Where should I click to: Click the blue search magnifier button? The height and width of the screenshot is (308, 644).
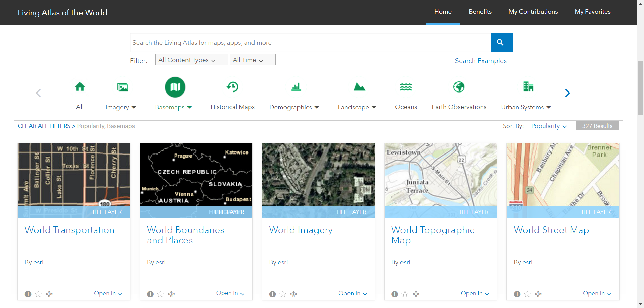[x=501, y=42]
